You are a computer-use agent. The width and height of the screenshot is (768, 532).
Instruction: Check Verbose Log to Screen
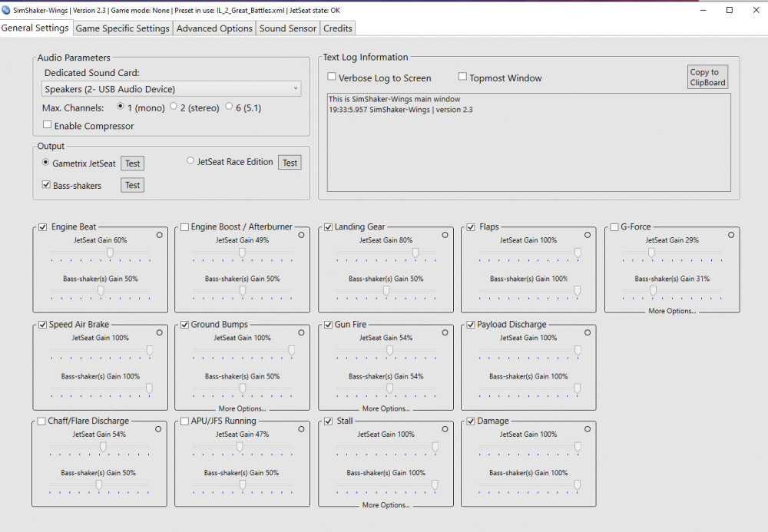332,77
